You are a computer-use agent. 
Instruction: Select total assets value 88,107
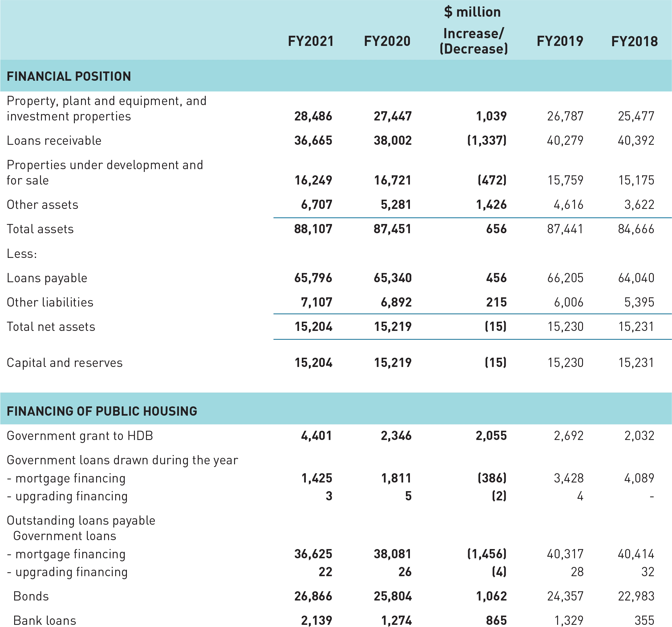(313, 229)
